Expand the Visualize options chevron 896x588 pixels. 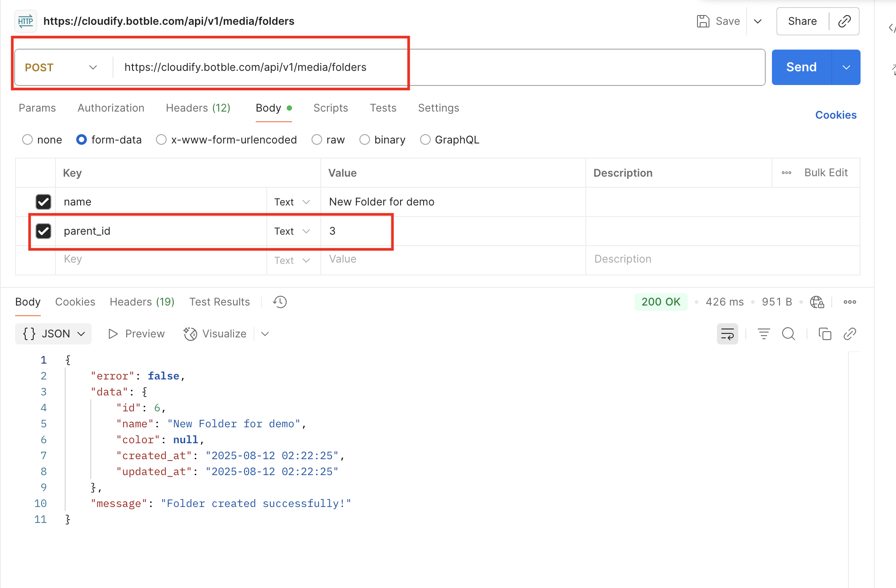click(265, 334)
